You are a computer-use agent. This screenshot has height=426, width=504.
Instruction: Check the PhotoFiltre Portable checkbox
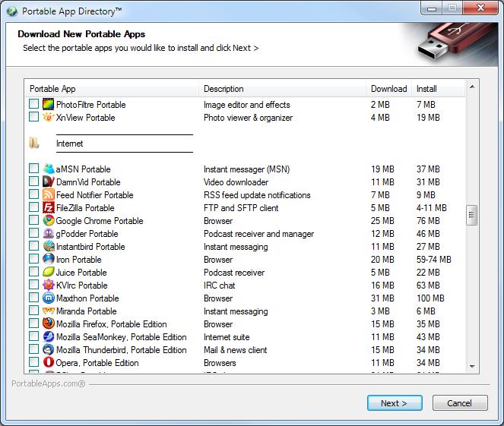click(33, 105)
